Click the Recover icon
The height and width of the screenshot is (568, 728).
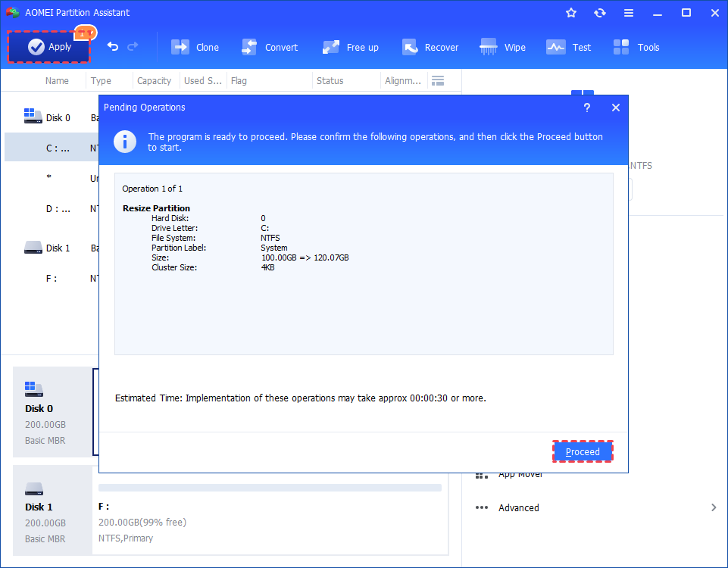click(x=410, y=47)
